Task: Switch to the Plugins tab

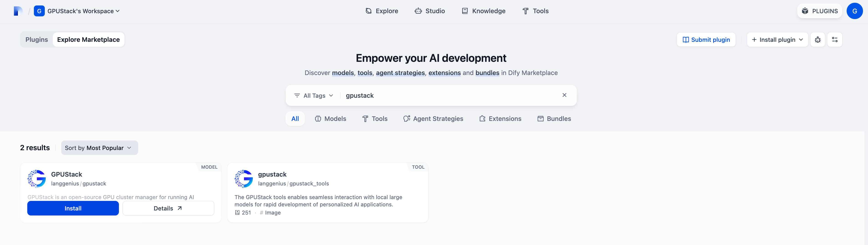Action: click(37, 40)
